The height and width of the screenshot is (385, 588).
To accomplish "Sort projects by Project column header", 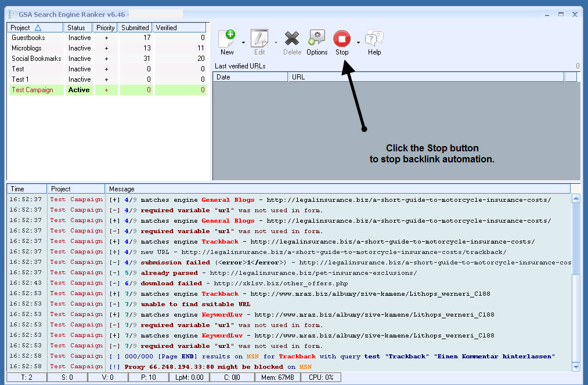I will pos(35,27).
